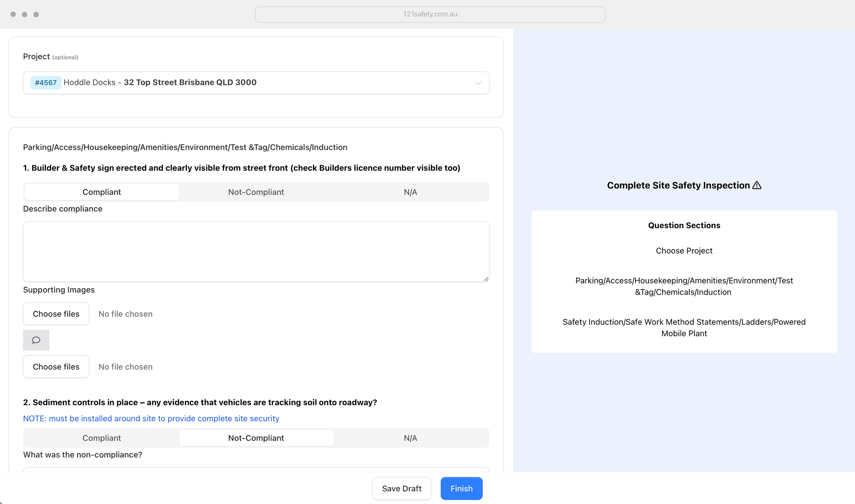Click the blue Finish button
This screenshot has width=855, height=504.
(x=461, y=488)
